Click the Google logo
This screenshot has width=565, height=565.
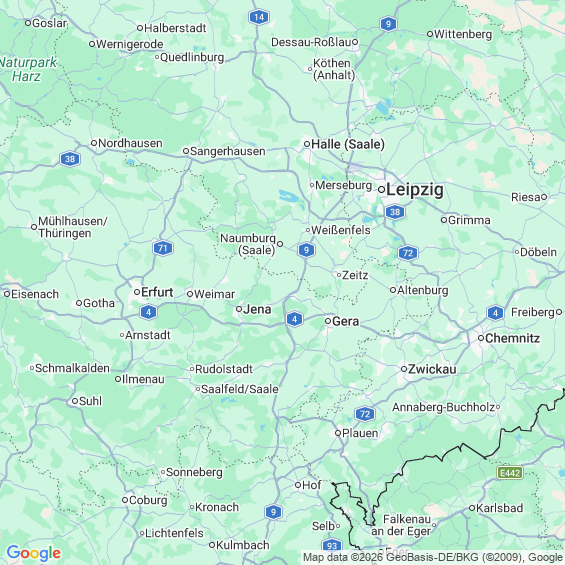34,553
